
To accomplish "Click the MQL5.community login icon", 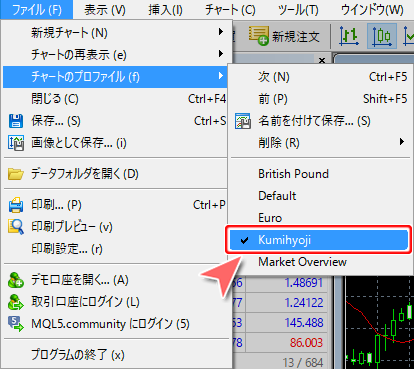I will (x=16, y=324).
